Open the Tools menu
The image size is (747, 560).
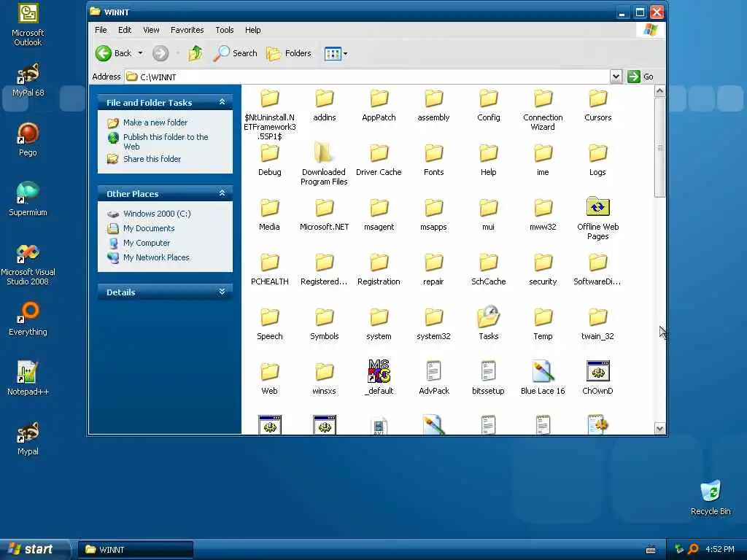[x=225, y=29]
